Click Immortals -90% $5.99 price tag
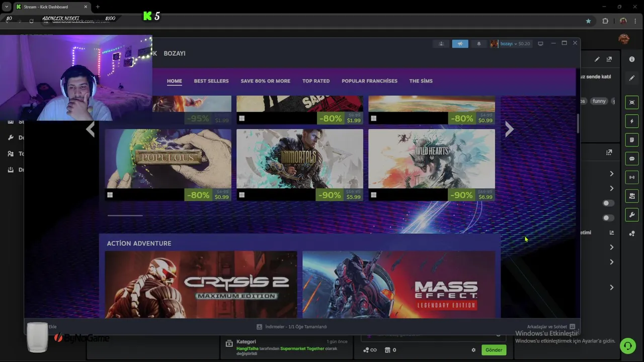The height and width of the screenshot is (362, 644). tap(340, 195)
